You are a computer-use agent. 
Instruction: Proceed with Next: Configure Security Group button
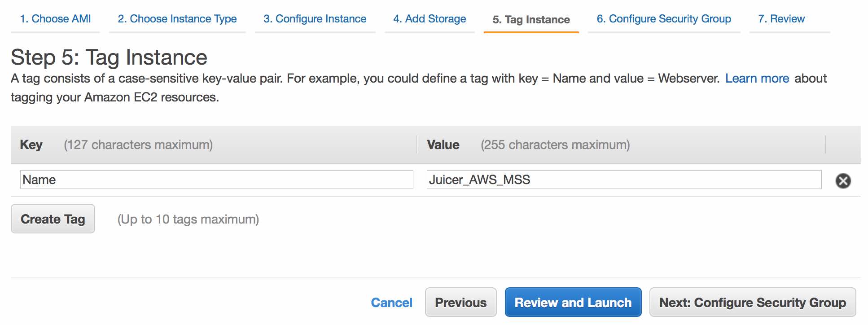tap(753, 303)
